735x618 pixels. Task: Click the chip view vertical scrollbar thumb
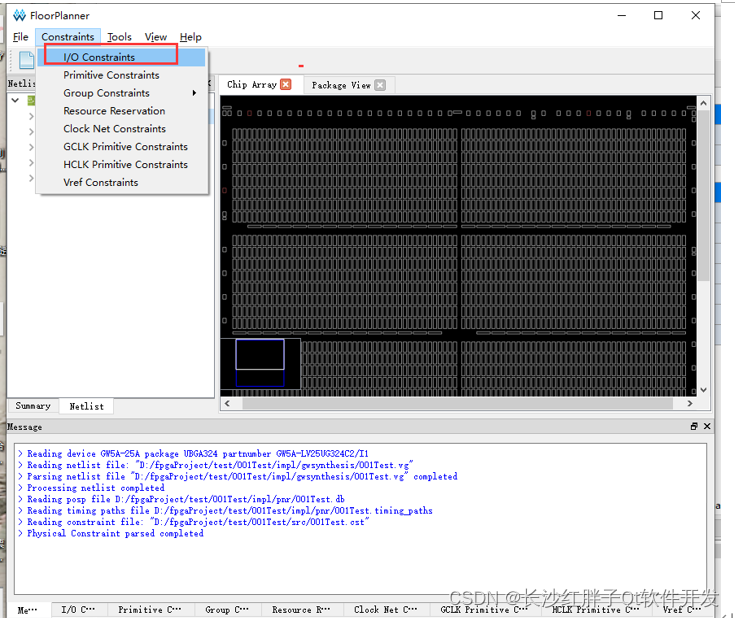(x=703, y=195)
